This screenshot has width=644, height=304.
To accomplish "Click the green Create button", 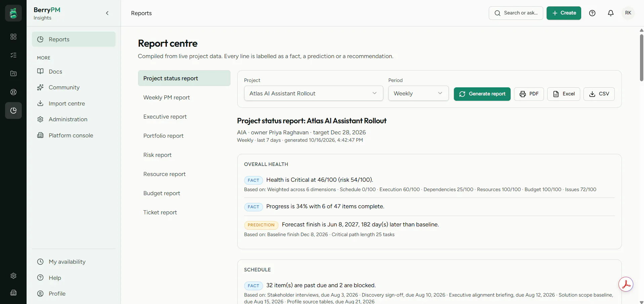I will (564, 13).
